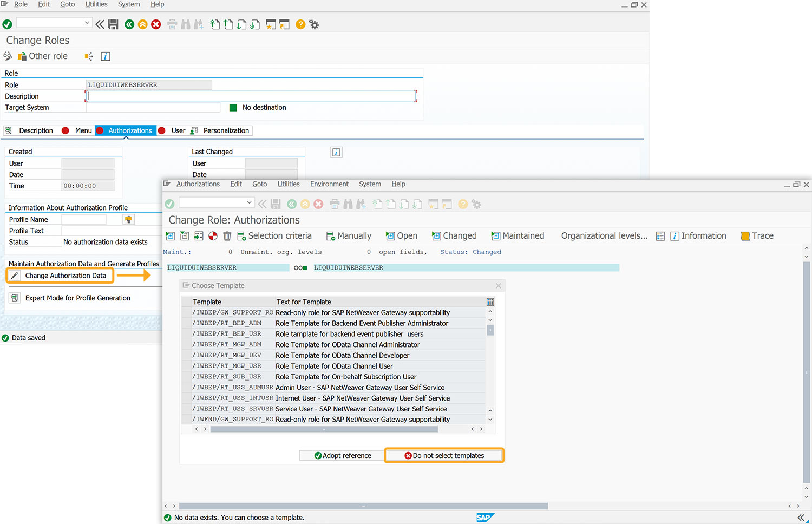Click the Selection criteria button
This screenshot has height=524, width=812.
pyautogui.click(x=274, y=236)
